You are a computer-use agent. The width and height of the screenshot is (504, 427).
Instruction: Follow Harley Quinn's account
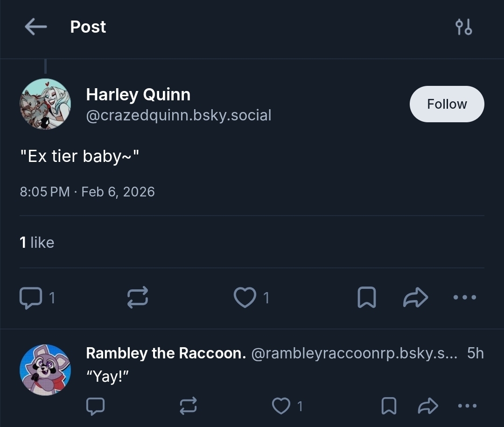click(x=447, y=104)
